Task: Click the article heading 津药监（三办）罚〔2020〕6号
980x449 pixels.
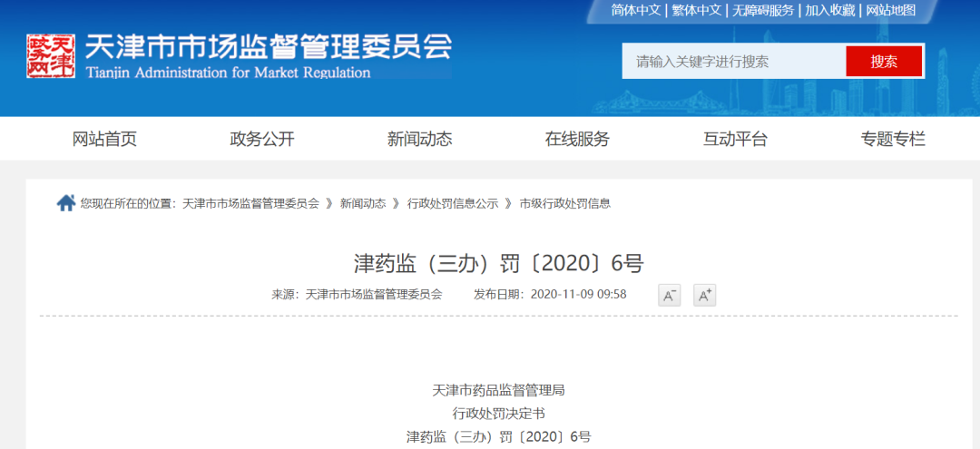Action: (498, 264)
